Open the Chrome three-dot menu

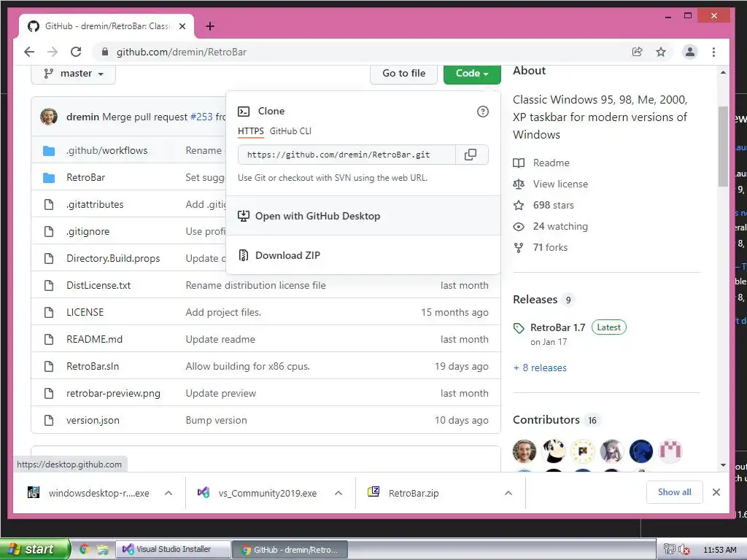click(713, 52)
